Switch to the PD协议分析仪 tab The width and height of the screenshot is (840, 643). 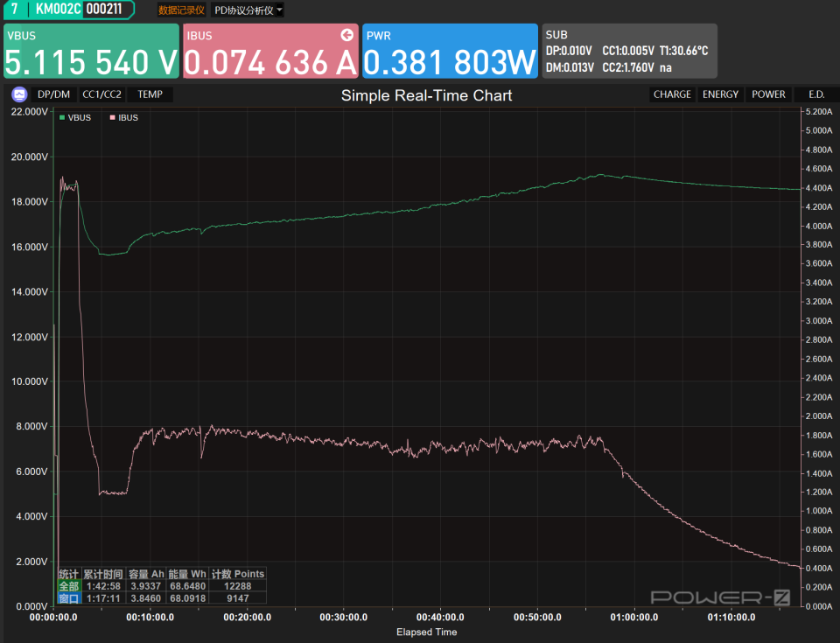tap(244, 10)
